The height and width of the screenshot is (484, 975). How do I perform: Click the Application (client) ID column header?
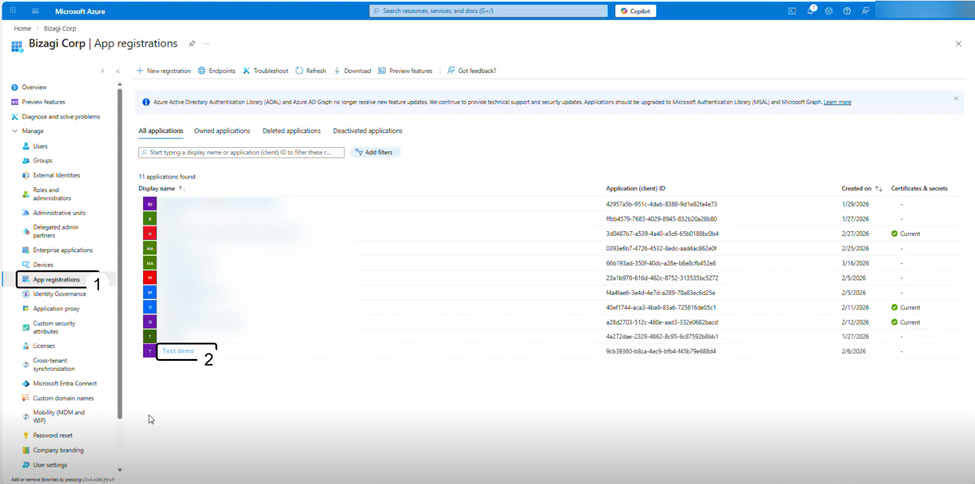pyautogui.click(x=635, y=188)
